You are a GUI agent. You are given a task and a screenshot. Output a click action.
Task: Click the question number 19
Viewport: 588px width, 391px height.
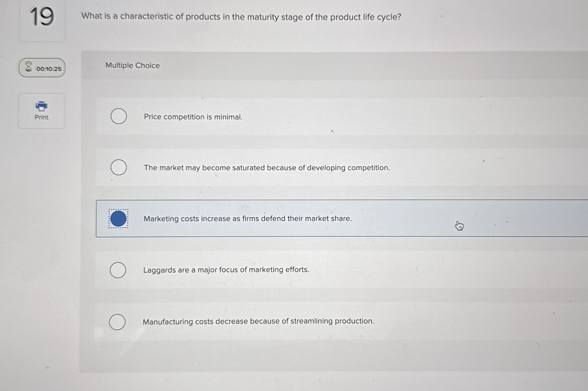coord(42,17)
